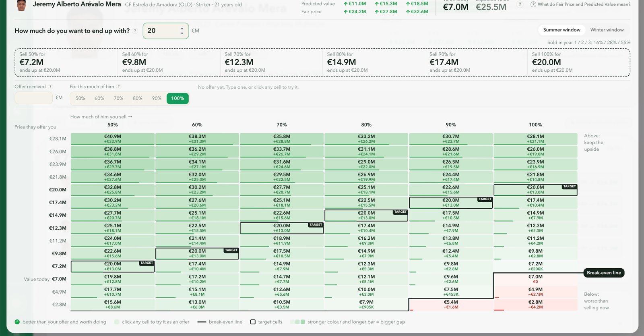The width and height of the screenshot is (644, 336).
Task: Click the target cell in the 80% column
Action: click(x=366, y=215)
